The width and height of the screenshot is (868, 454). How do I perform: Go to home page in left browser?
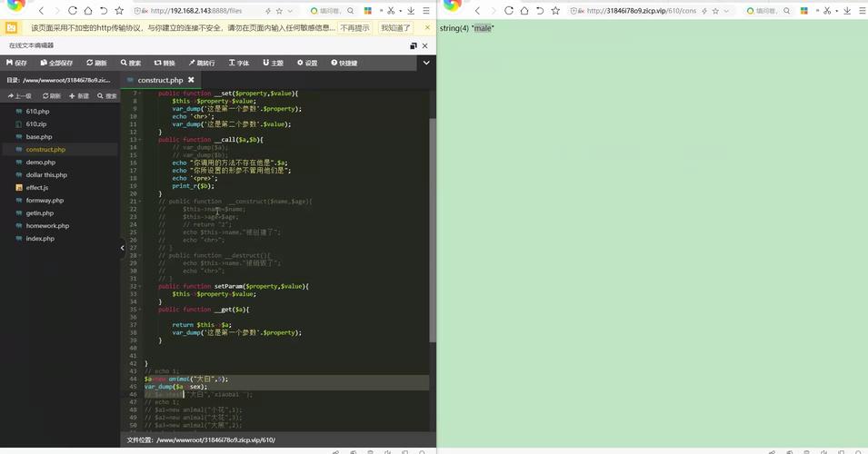tap(88, 11)
